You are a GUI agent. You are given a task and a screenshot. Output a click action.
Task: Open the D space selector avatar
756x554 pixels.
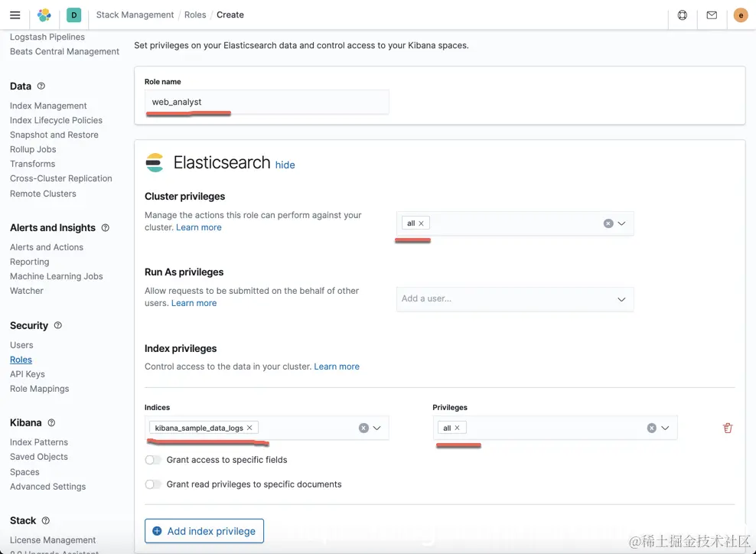click(73, 15)
